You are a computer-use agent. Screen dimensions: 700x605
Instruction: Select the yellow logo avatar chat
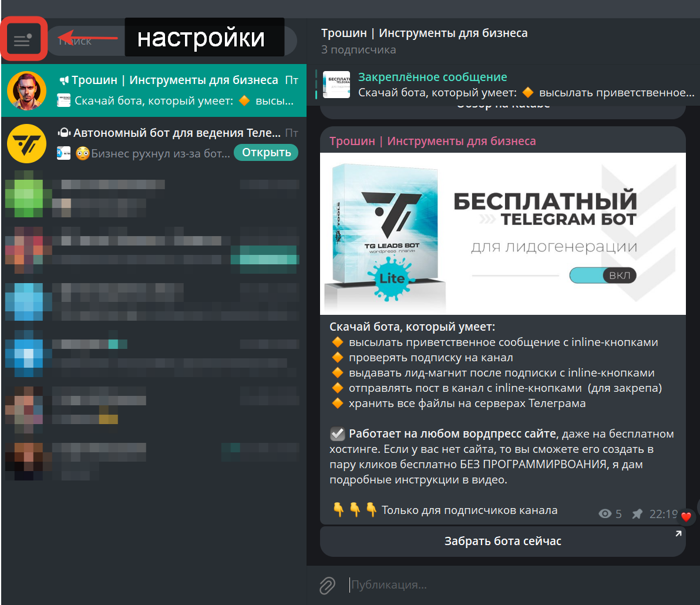(27, 143)
